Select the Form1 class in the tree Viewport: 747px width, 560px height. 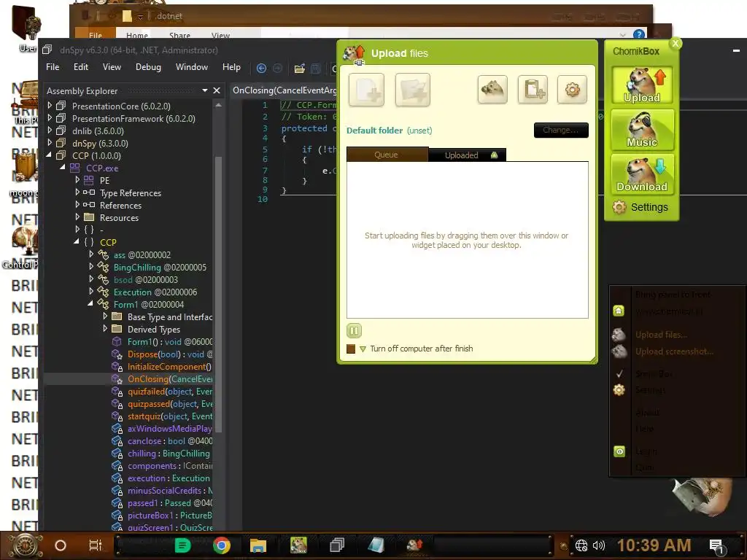pyautogui.click(x=148, y=304)
